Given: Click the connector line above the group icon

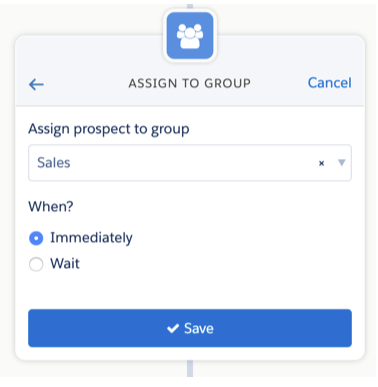Looking at the screenshot, I should pos(190,6).
